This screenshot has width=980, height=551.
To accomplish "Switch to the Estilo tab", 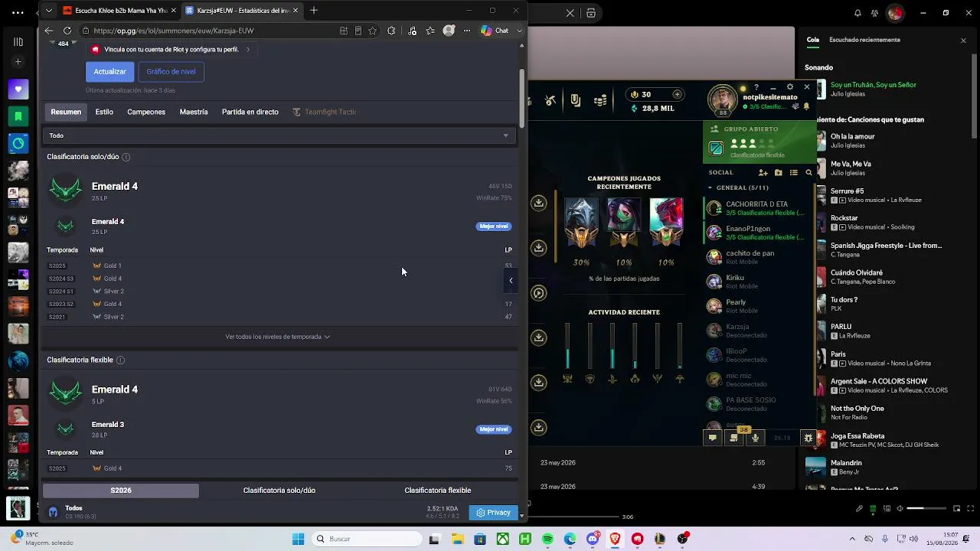I will point(104,112).
